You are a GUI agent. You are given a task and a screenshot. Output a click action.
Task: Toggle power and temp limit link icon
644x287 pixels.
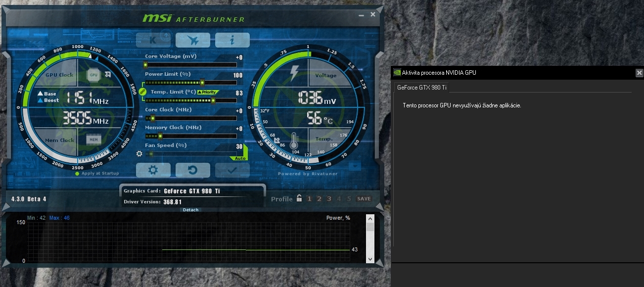(x=142, y=92)
